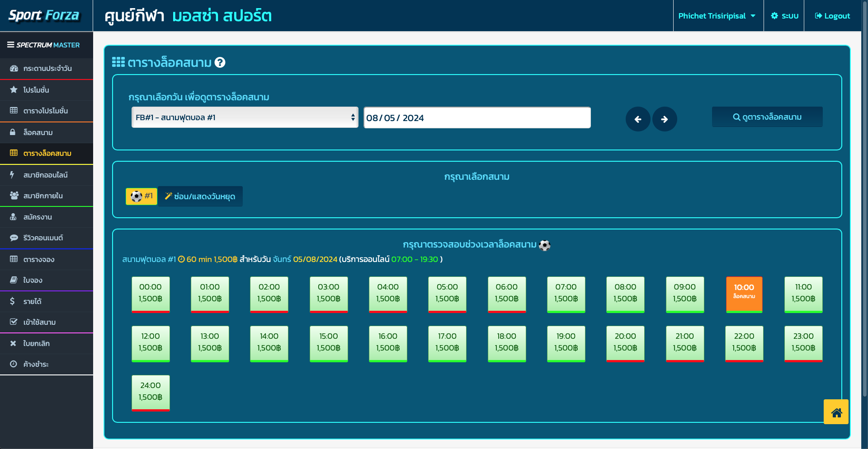This screenshot has width=868, height=449.
Task: Open the ตารางโปรโมชั่น sidebar item
Action: 47,111
